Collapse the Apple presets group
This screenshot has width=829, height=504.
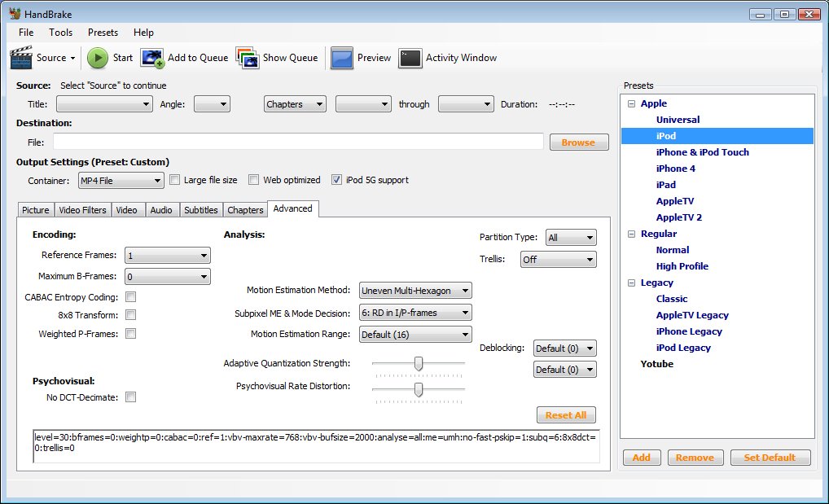(631, 103)
